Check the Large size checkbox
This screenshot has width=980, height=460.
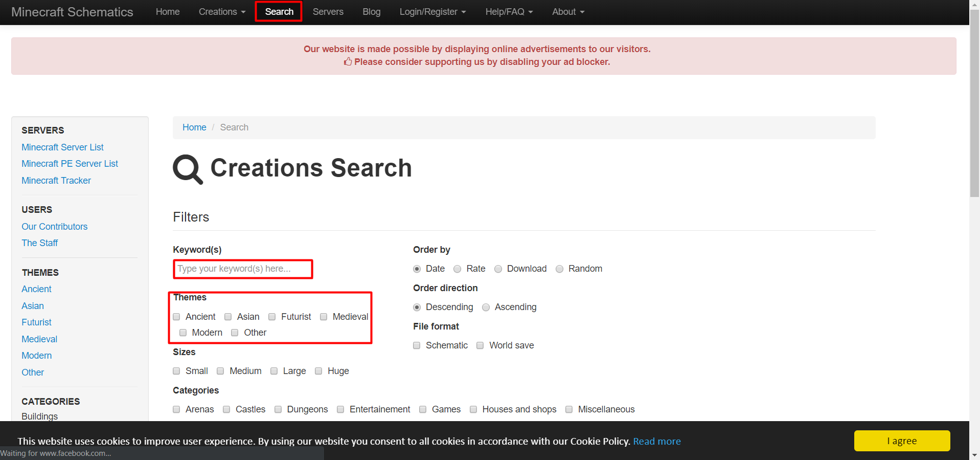click(x=274, y=371)
